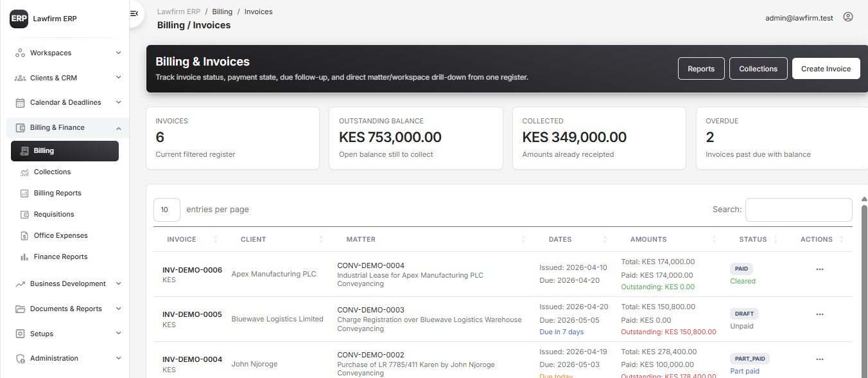The width and height of the screenshot is (868, 378).
Task: Click the Administration shield icon
Action: (x=20, y=359)
